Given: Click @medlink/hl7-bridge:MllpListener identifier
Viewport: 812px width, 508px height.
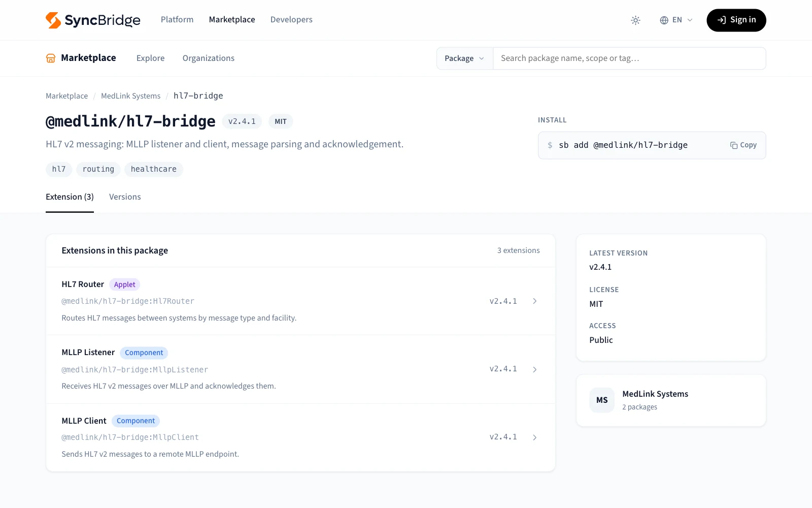Looking at the screenshot, I should [135, 370].
